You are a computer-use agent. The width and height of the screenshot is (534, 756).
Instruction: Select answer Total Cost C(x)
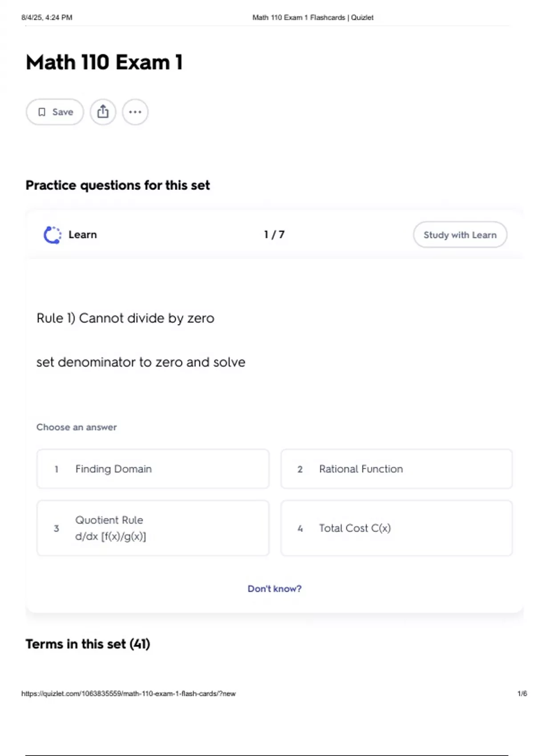[x=396, y=528]
